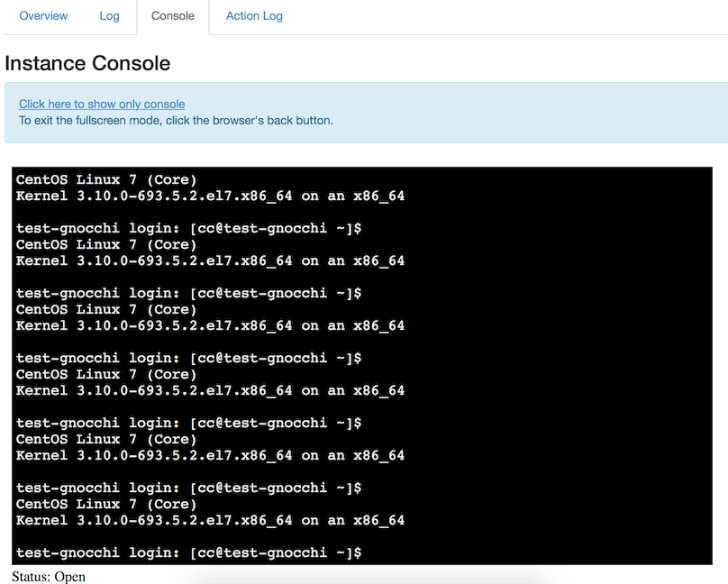Click the first Kernel 3.10.0-693.5.2 line
The image size is (728, 584).
coord(210,196)
